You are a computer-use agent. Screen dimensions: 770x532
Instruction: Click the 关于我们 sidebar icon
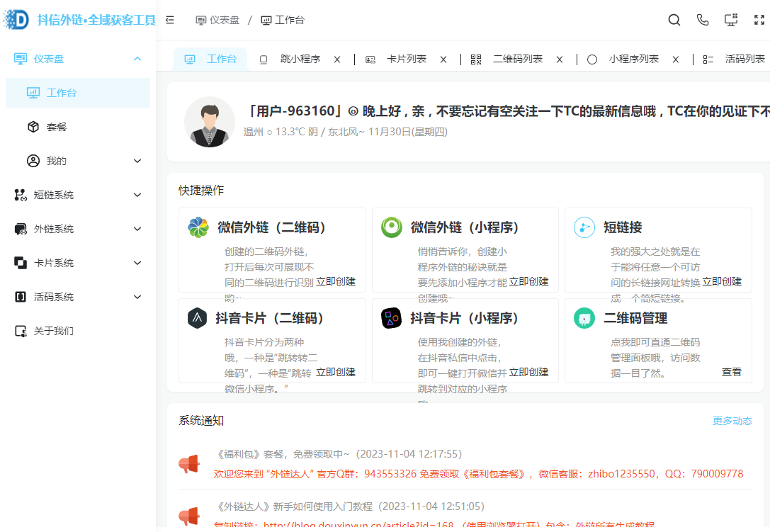[20, 331]
